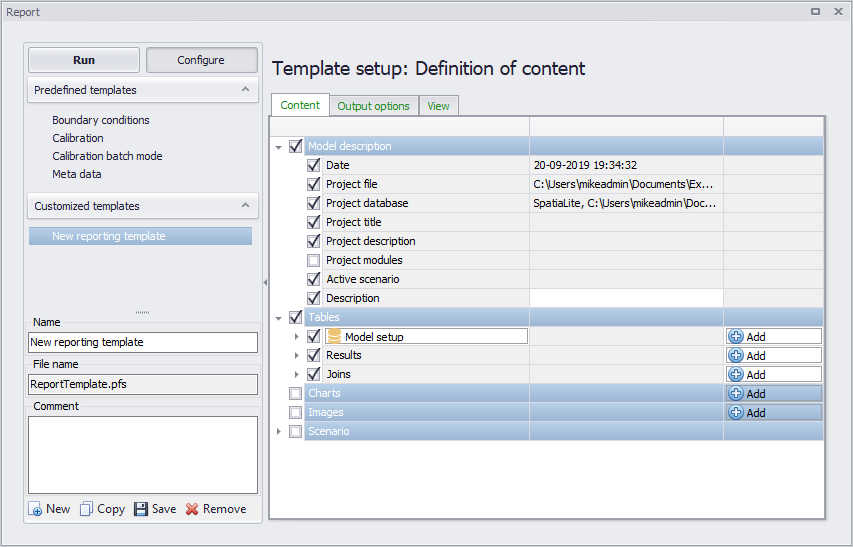
Task: Close the Report window
Action: click(x=838, y=11)
